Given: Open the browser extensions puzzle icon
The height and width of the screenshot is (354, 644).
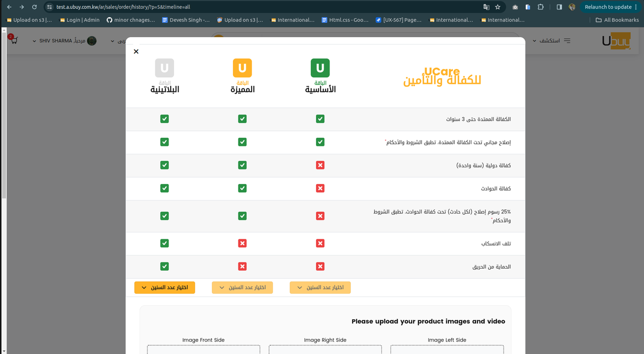Looking at the screenshot, I should click(x=540, y=7).
